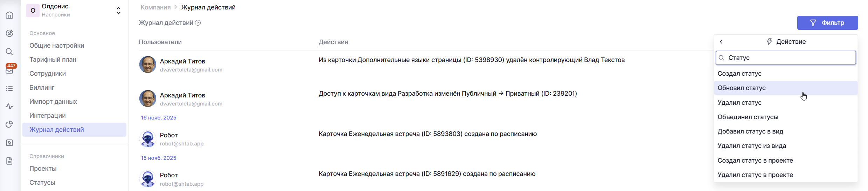Choose 'Объединил статусы' from the list
868x191 pixels.
pyautogui.click(x=748, y=117)
